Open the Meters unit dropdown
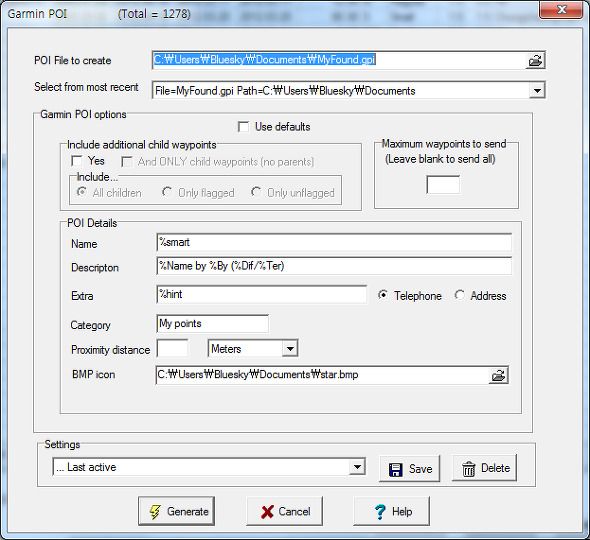590x540 pixels. pos(290,349)
